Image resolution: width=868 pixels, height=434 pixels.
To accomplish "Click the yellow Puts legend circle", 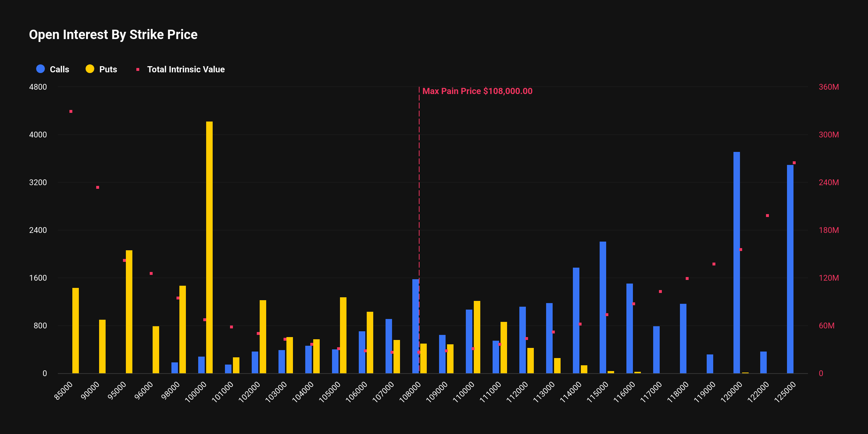I will [x=90, y=69].
